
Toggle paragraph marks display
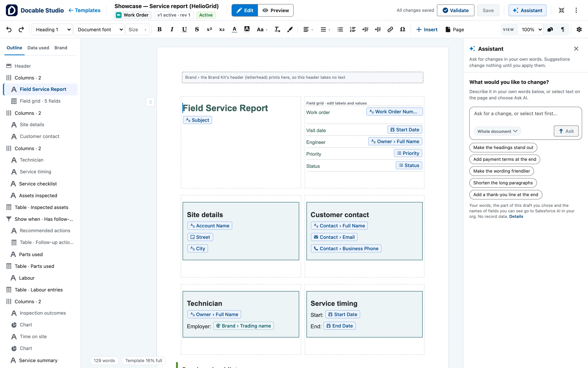(562, 29)
